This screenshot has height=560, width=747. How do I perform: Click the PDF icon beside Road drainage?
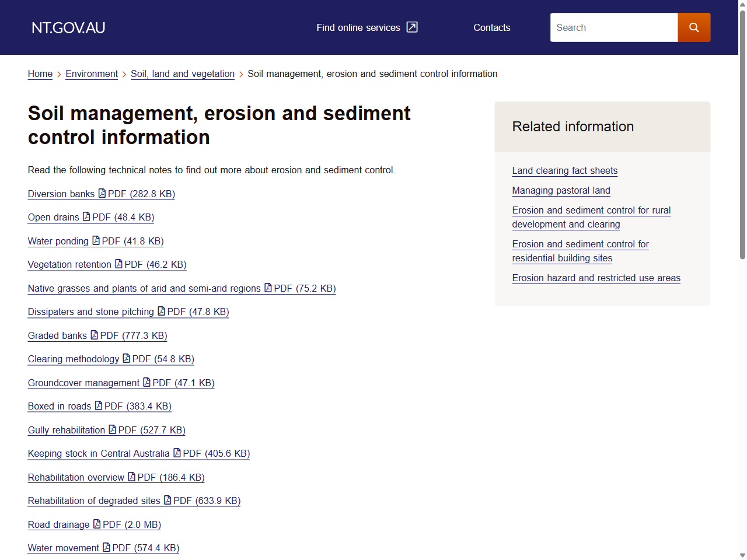coord(96,524)
